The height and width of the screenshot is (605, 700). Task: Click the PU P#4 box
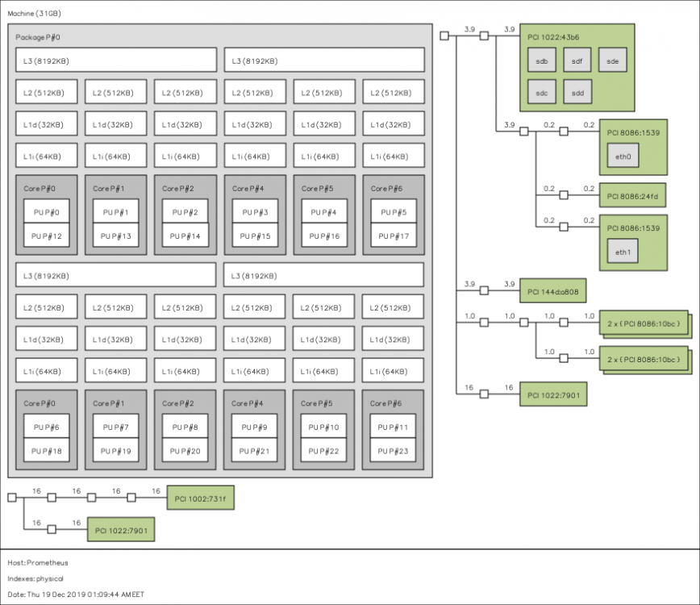324,211
